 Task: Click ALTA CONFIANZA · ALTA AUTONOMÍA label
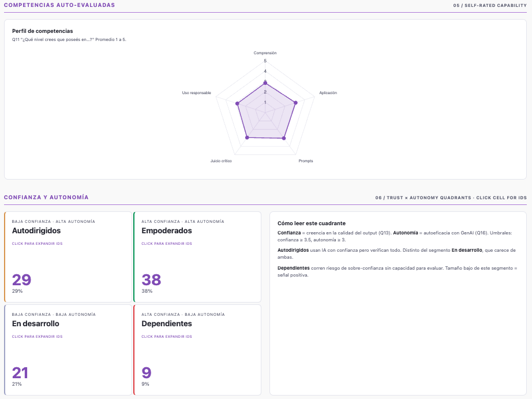point(183,221)
